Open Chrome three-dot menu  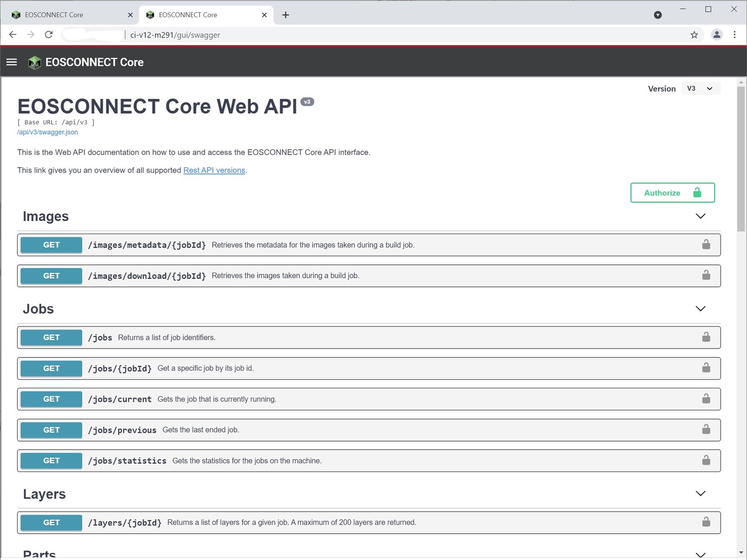click(x=734, y=35)
